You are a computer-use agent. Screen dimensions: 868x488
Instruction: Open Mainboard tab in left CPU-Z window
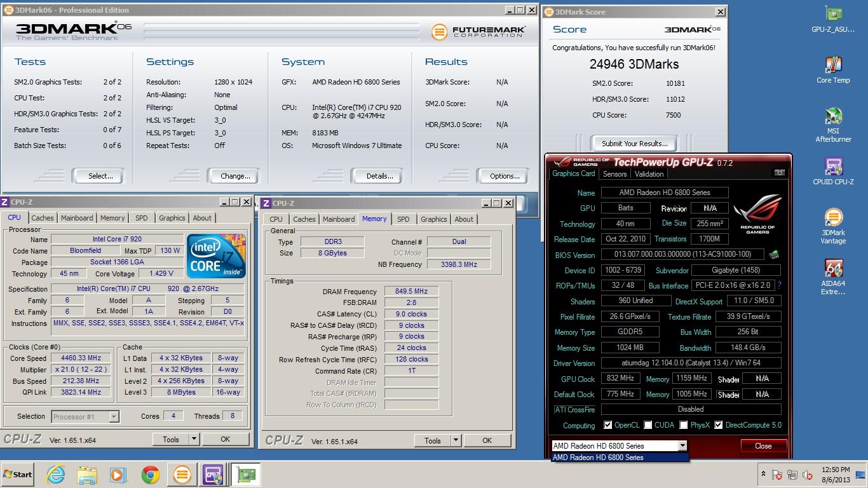(x=77, y=218)
